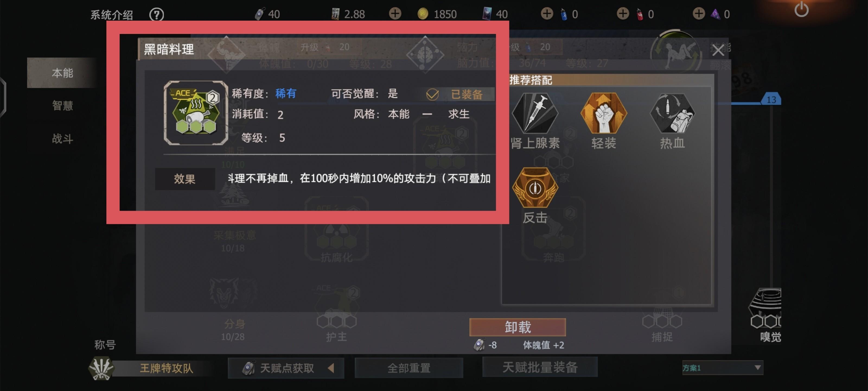The image size is (868, 391).
Task: Expand the 天赋点获取 arrow
Action: pyautogui.click(x=331, y=368)
